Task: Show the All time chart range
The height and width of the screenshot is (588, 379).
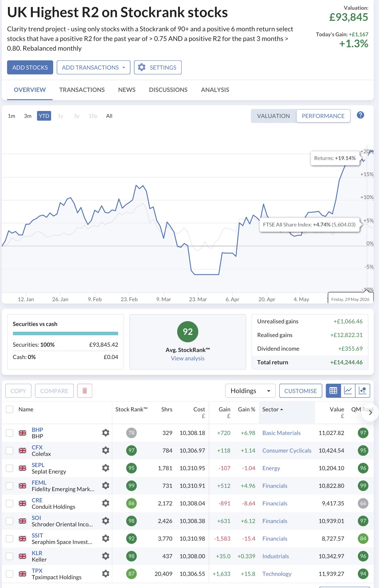Action: click(109, 116)
